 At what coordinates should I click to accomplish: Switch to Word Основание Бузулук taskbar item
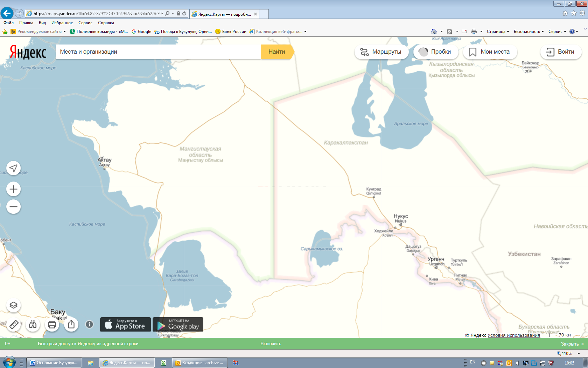tap(55, 363)
